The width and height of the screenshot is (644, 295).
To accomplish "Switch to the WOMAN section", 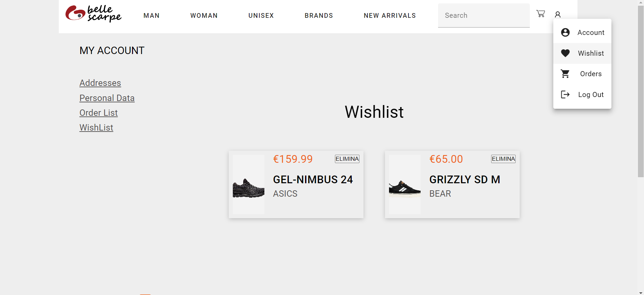I will [204, 15].
